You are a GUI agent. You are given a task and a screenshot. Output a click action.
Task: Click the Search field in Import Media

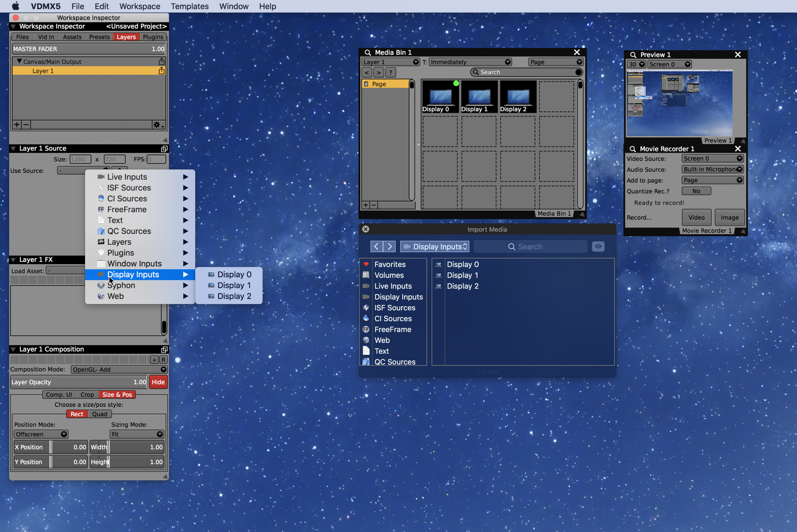coord(530,247)
